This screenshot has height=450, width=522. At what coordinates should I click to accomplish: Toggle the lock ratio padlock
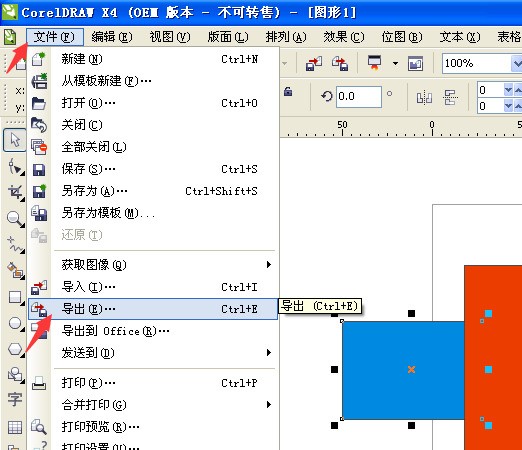point(288,91)
